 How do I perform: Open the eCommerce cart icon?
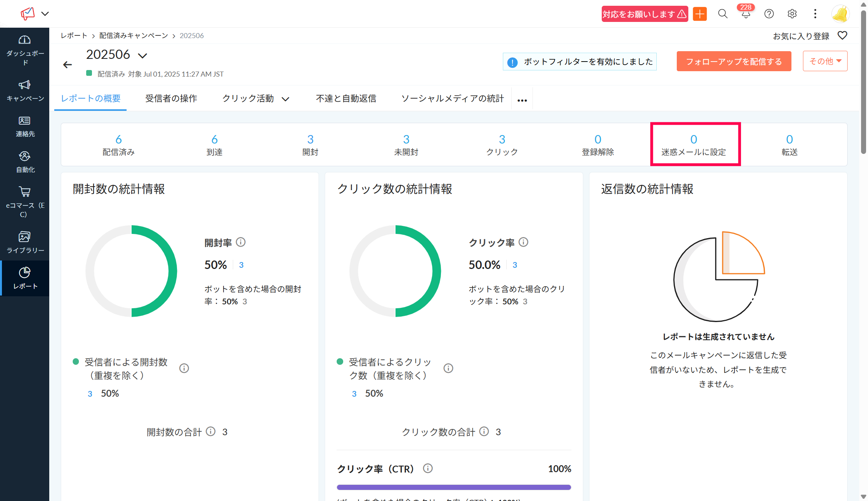coord(25,192)
